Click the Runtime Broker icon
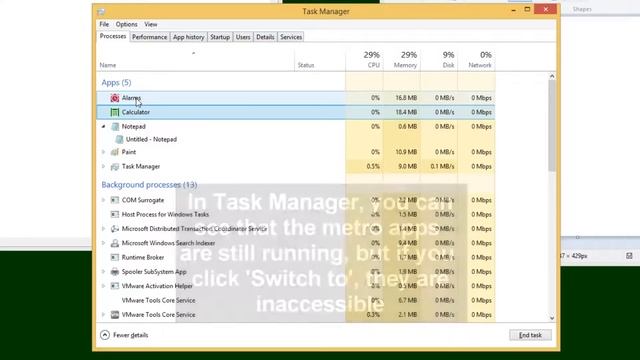Image resolution: width=640 pixels, height=360 pixels. pyautogui.click(x=115, y=257)
